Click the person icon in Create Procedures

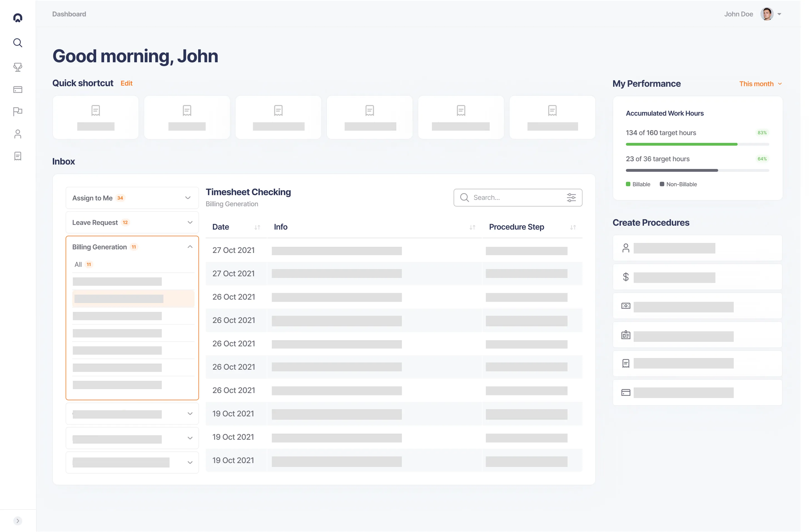click(626, 248)
